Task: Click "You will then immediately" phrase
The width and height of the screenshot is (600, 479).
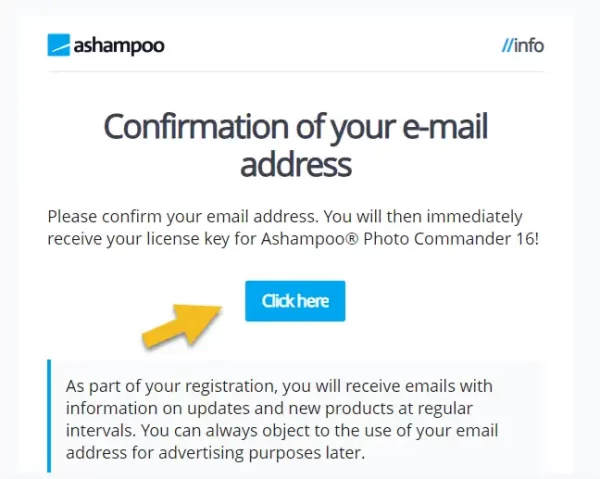Action: 423,217
